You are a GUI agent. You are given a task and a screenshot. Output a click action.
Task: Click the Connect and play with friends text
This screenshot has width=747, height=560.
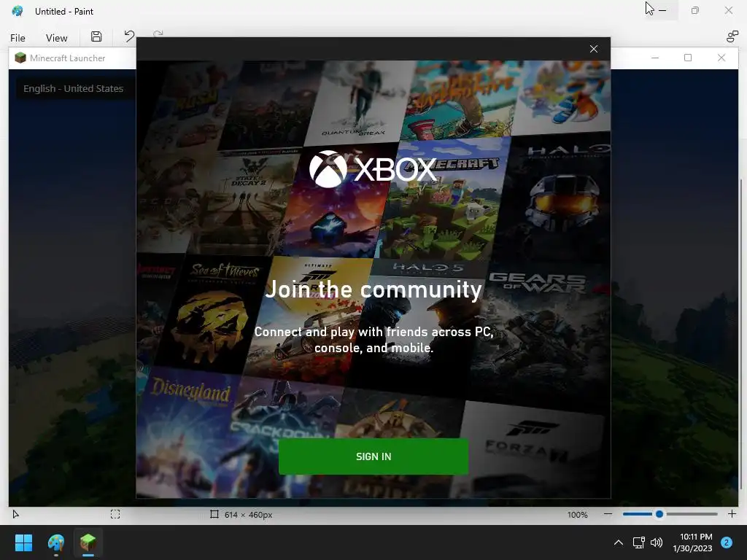(x=373, y=340)
